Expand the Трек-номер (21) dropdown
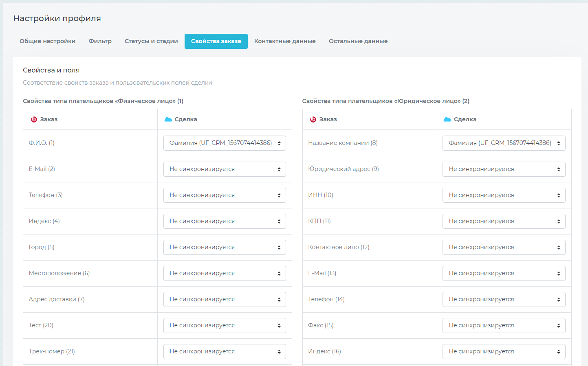 click(225, 351)
